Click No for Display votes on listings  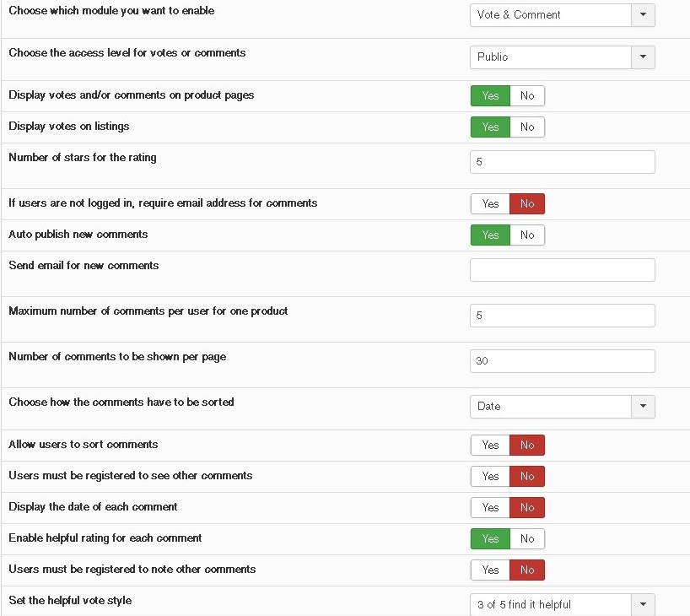[527, 127]
